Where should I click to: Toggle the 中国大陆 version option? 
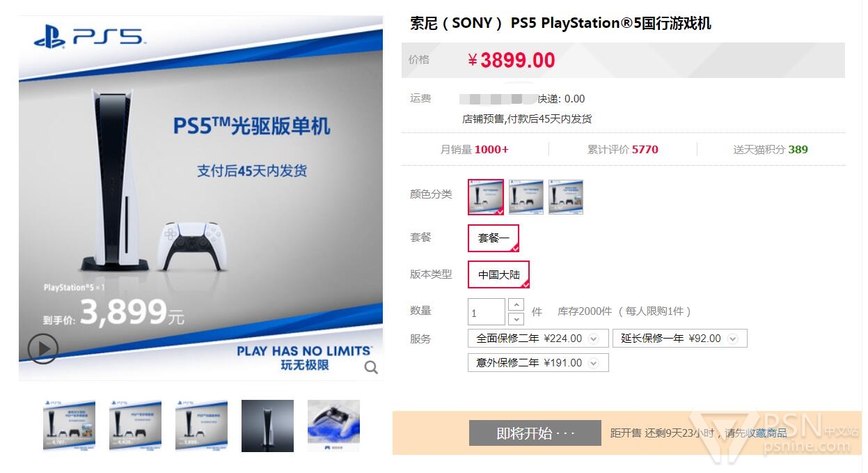499,274
